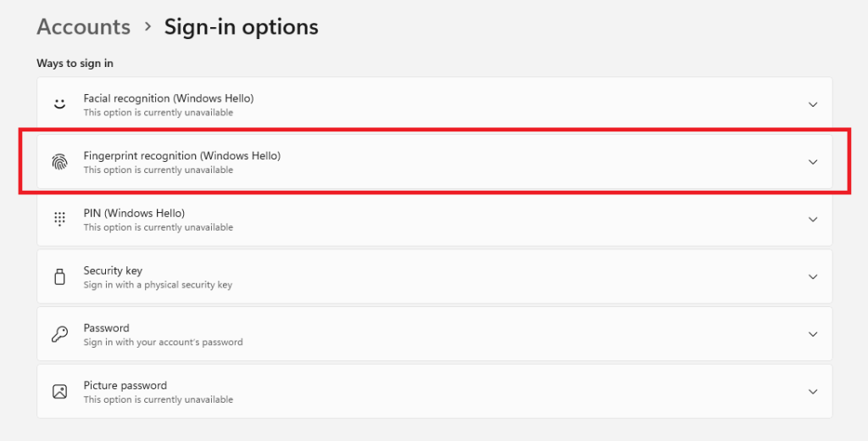The height and width of the screenshot is (441, 868).
Task: Click the Picture password image icon
Action: (x=59, y=392)
